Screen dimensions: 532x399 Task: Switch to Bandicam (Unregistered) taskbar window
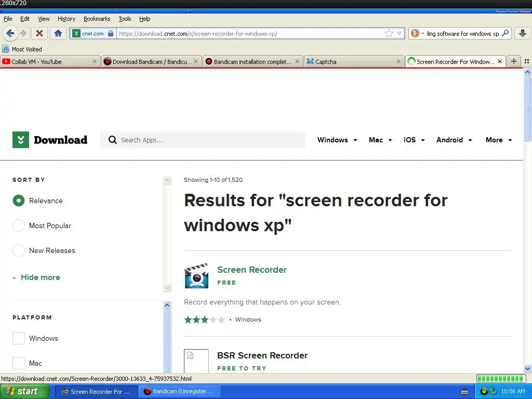click(x=180, y=392)
